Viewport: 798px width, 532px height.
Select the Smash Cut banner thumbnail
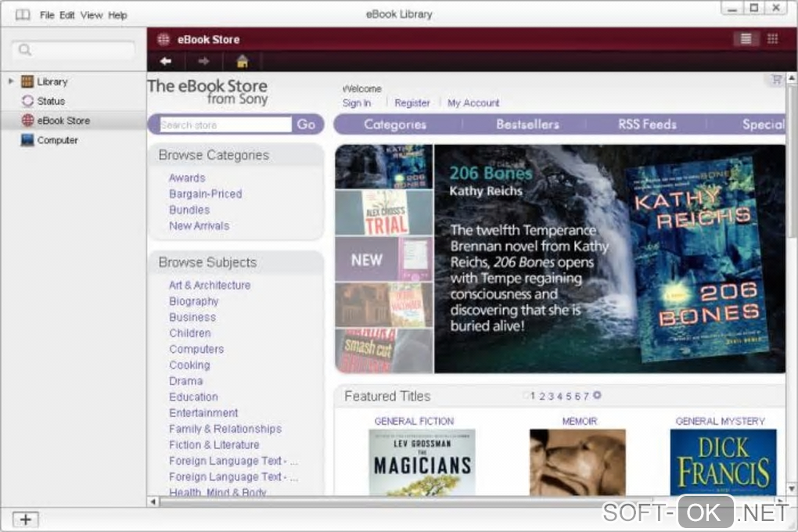[x=384, y=350]
